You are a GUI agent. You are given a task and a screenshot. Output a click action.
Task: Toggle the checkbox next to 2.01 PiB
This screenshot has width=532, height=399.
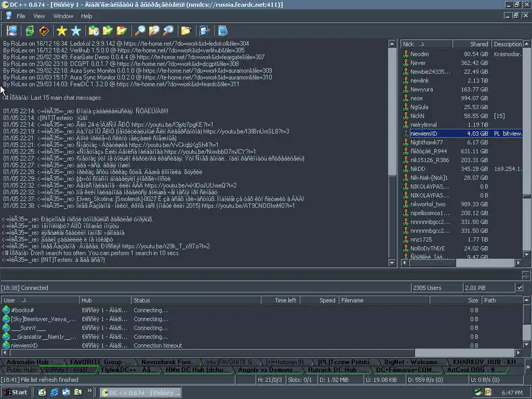pyautogui.click(x=520, y=288)
